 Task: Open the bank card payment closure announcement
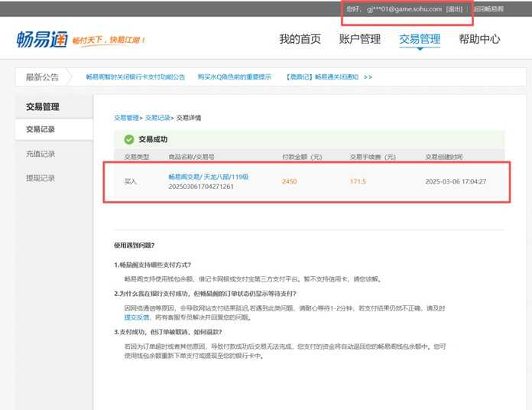pos(135,77)
